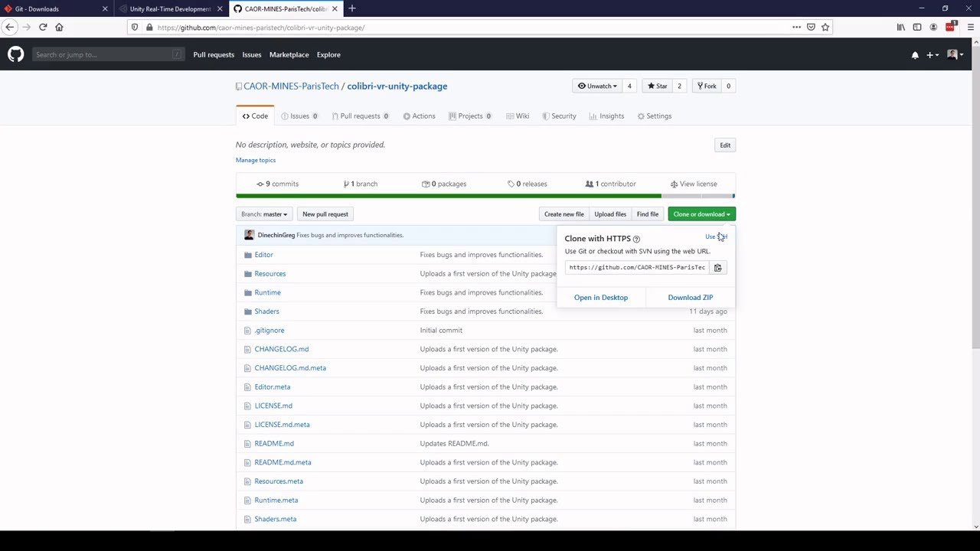Open the notifications bell icon
Image resolution: width=980 pixels, height=551 pixels.
915,55
